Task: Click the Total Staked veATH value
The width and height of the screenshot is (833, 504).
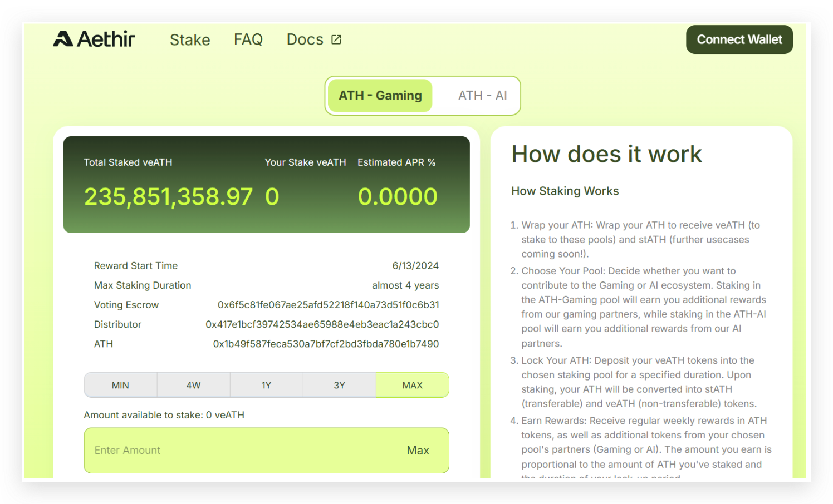Action: pyautogui.click(x=168, y=197)
